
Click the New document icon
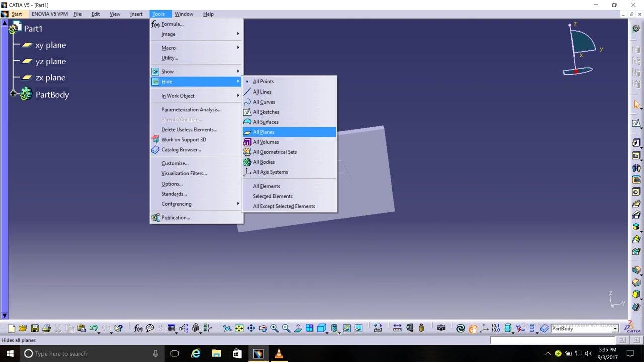coord(11,328)
